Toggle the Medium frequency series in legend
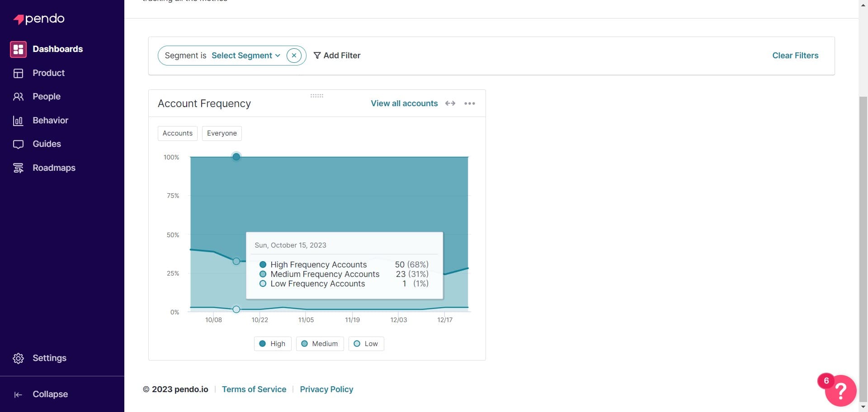Image resolution: width=868 pixels, height=412 pixels. coord(320,343)
